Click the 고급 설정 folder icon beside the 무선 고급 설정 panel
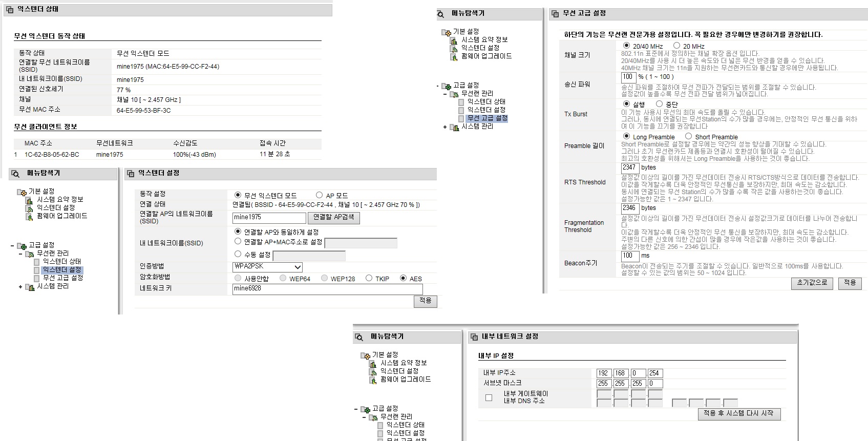Image resolution: width=868 pixels, height=441 pixels. coord(447,86)
